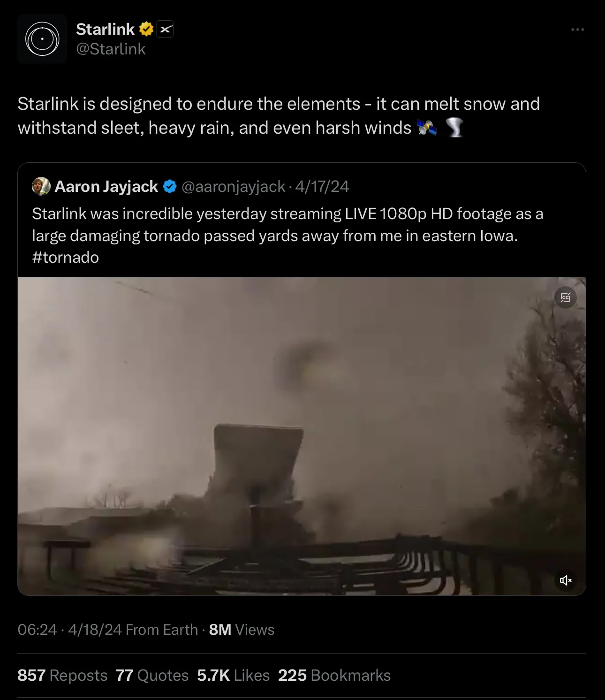Open the Starlink profile avatar
This screenshot has width=605, height=700.
click(42, 39)
